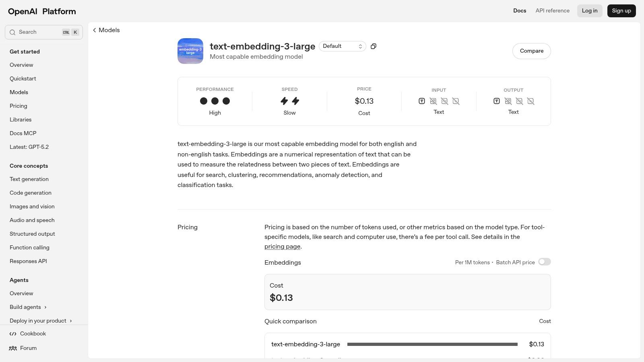This screenshot has height=362, width=644.
Task: Click the text-embedding-3-large comparison bar
Action: pos(432,344)
